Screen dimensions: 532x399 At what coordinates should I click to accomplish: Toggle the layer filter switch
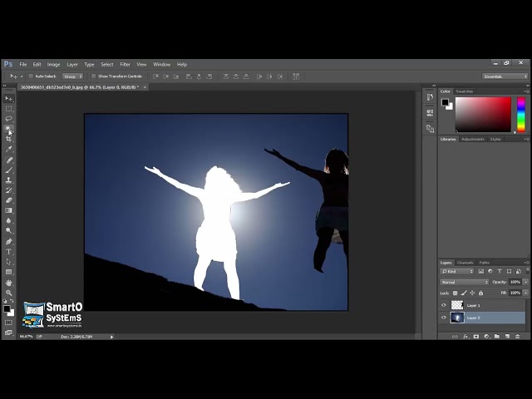click(x=528, y=271)
